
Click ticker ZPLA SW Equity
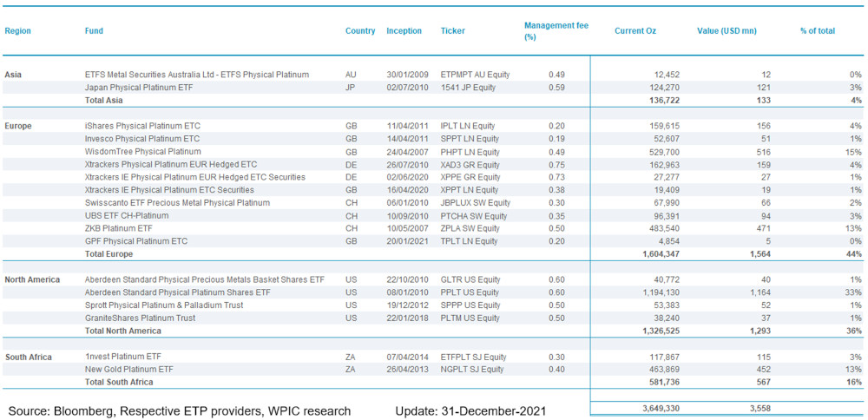[x=470, y=228]
